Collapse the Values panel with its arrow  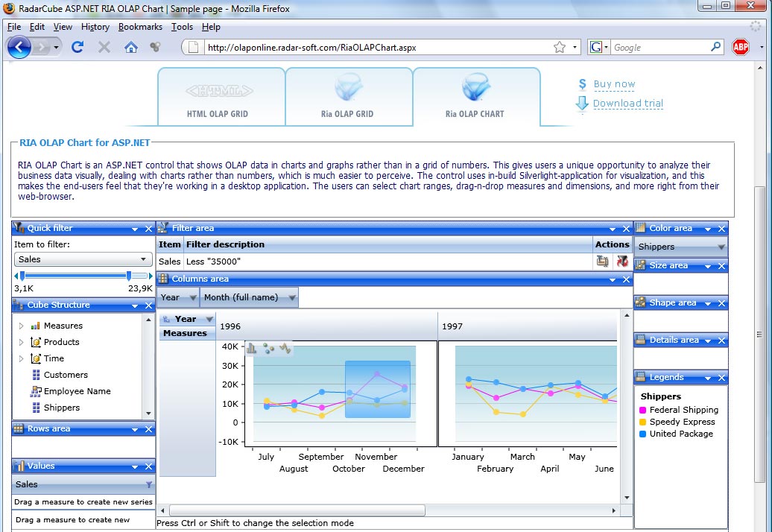point(134,467)
